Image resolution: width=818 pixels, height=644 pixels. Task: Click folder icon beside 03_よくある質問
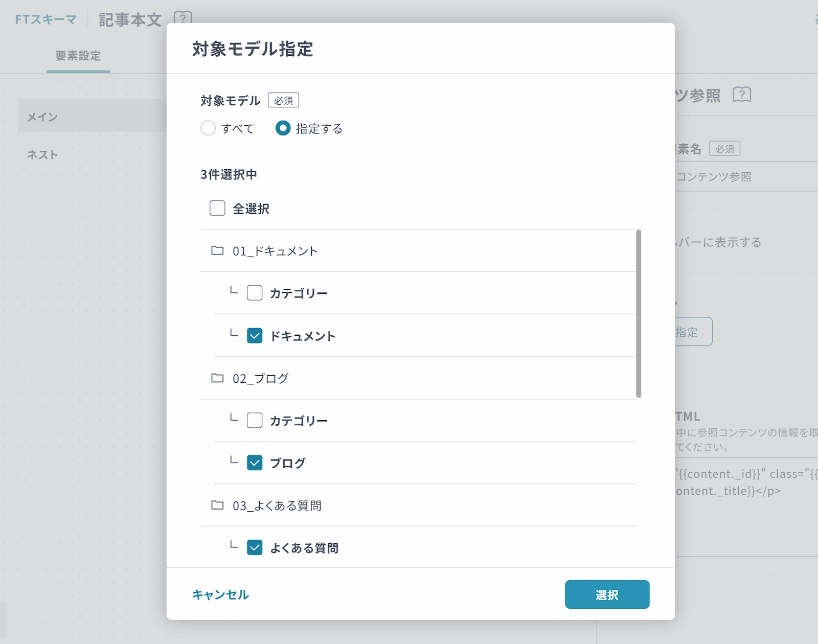(x=217, y=505)
